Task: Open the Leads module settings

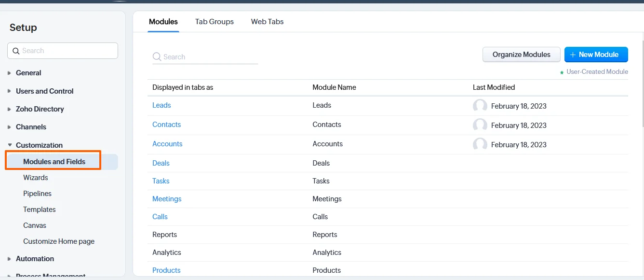Action: click(161, 105)
